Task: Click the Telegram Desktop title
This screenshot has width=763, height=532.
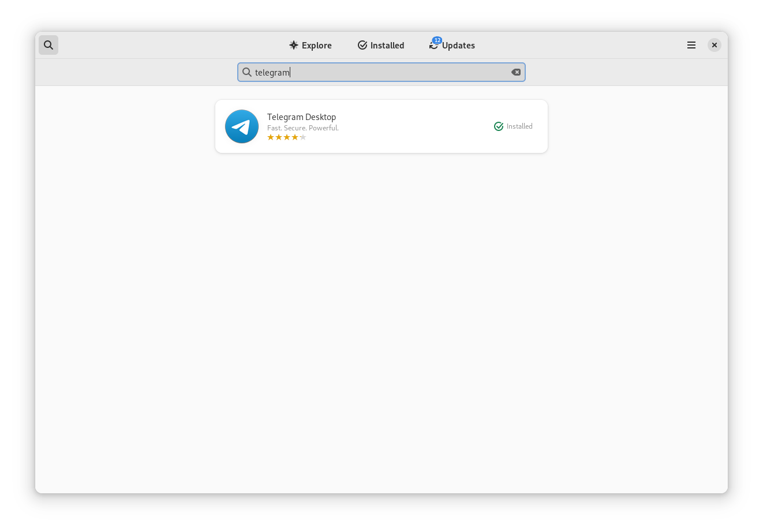Action: (x=301, y=117)
